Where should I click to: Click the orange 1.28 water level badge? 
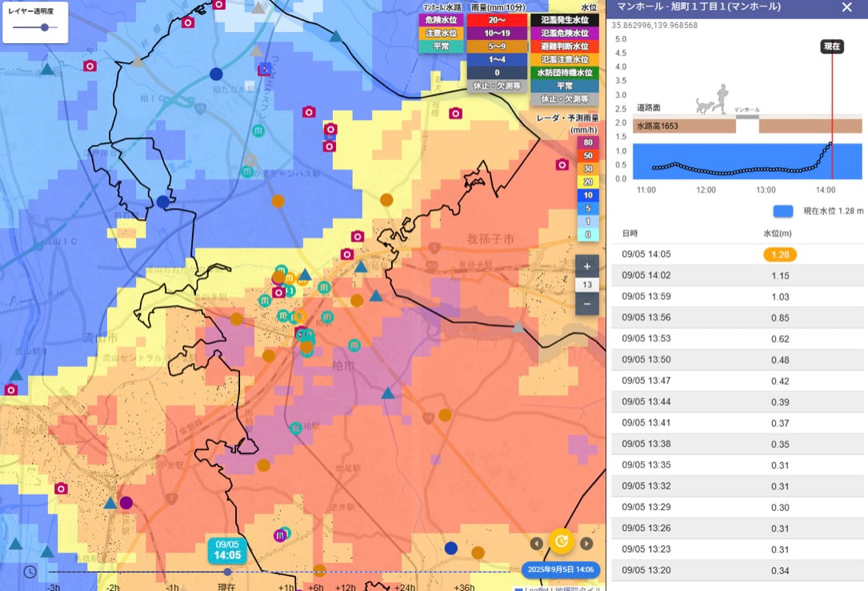tap(780, 254)
